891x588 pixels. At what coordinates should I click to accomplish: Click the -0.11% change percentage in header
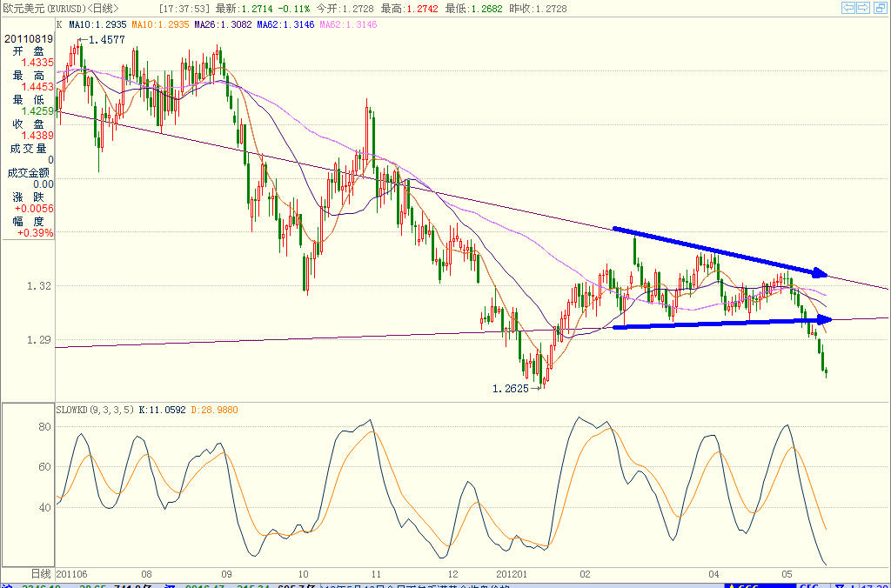pos(293,9)
